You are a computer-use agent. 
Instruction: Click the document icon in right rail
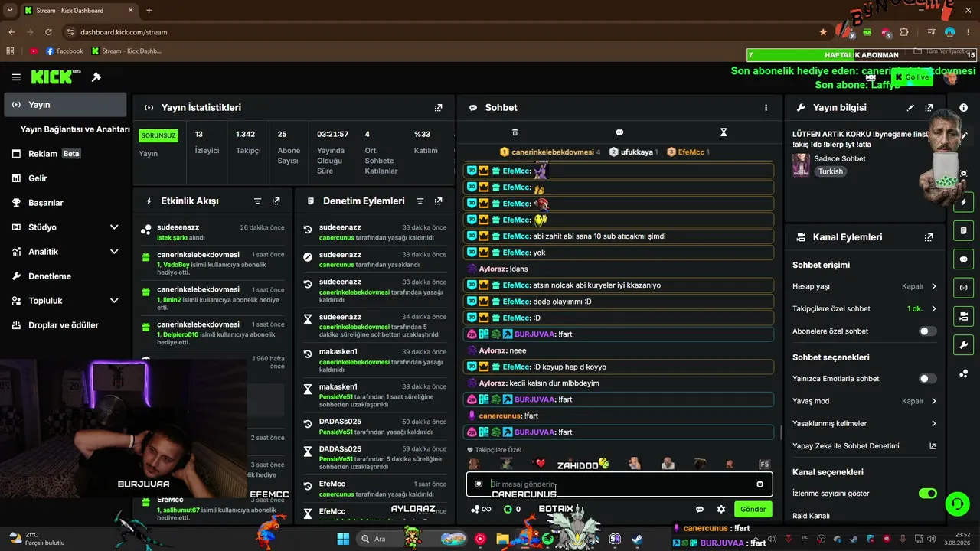pos(963,230)
